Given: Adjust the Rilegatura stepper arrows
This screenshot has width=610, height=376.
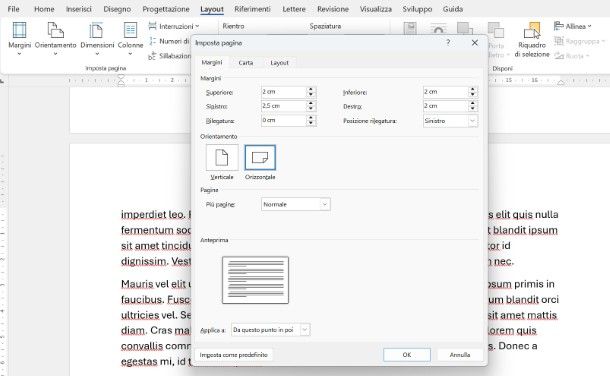Looking at the screenshot, I should click(310, 121).
